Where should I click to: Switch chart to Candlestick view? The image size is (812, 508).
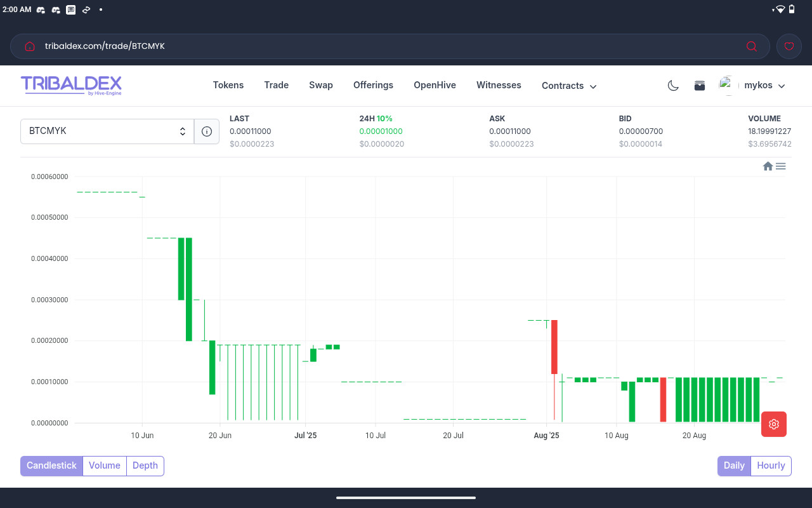pos(51,465)
